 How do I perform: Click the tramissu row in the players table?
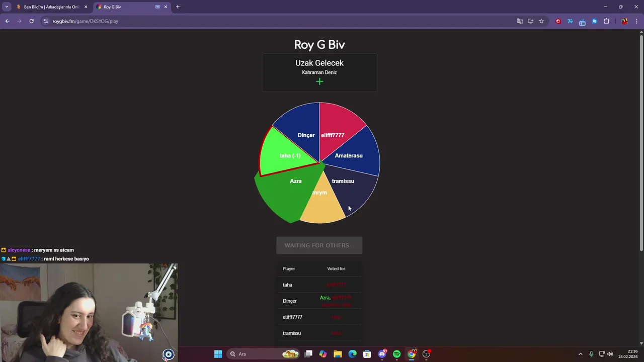click(319, 333)
